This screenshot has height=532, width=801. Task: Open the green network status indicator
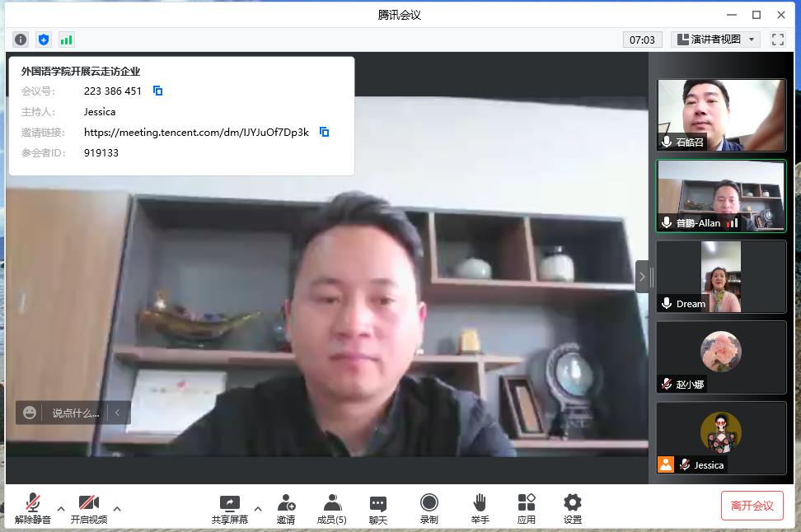pyautogui.click(x=66, y=40)
